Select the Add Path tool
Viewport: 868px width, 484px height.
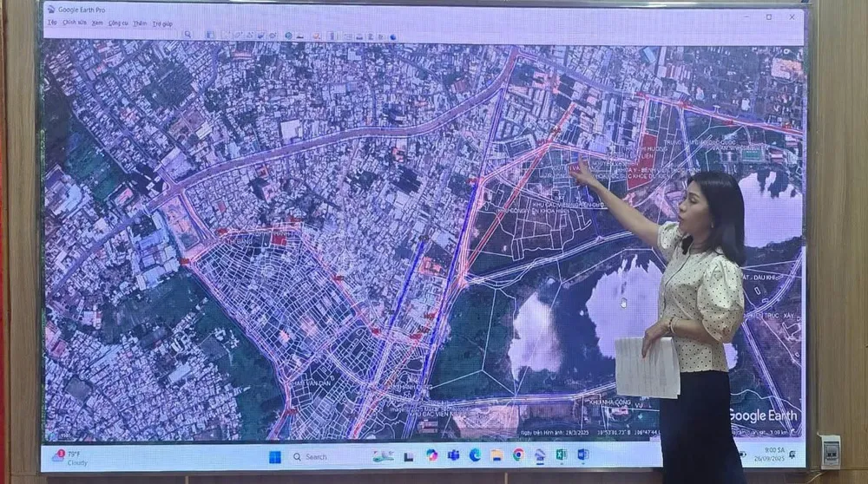click(x=250, y=35)
